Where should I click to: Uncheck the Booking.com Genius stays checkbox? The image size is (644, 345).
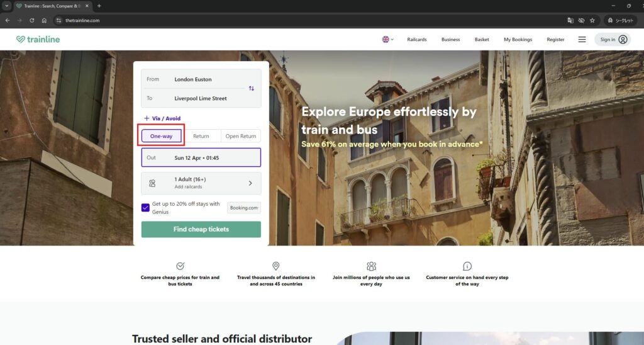(146, 208)
